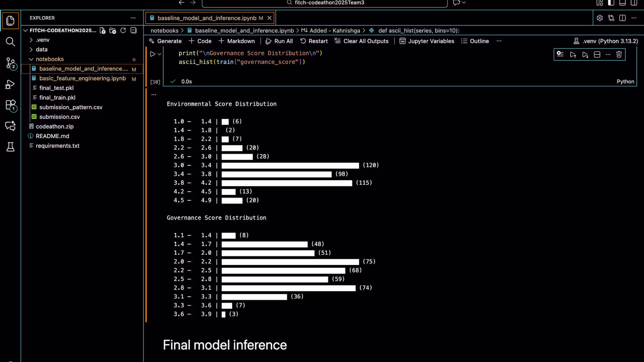Viewport: 644px width, 362px height.
Task: Click New File icon in explorer header
Action: (102, 31)
